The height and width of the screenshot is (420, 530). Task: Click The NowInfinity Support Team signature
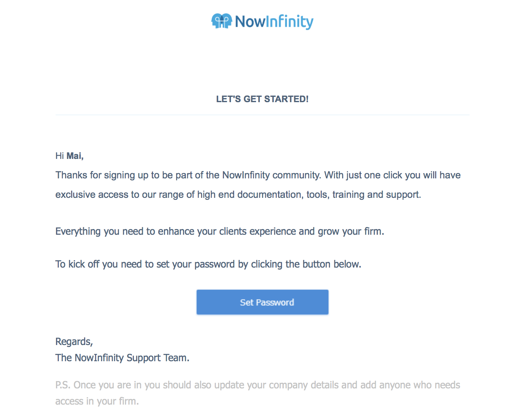pos(122,358)
